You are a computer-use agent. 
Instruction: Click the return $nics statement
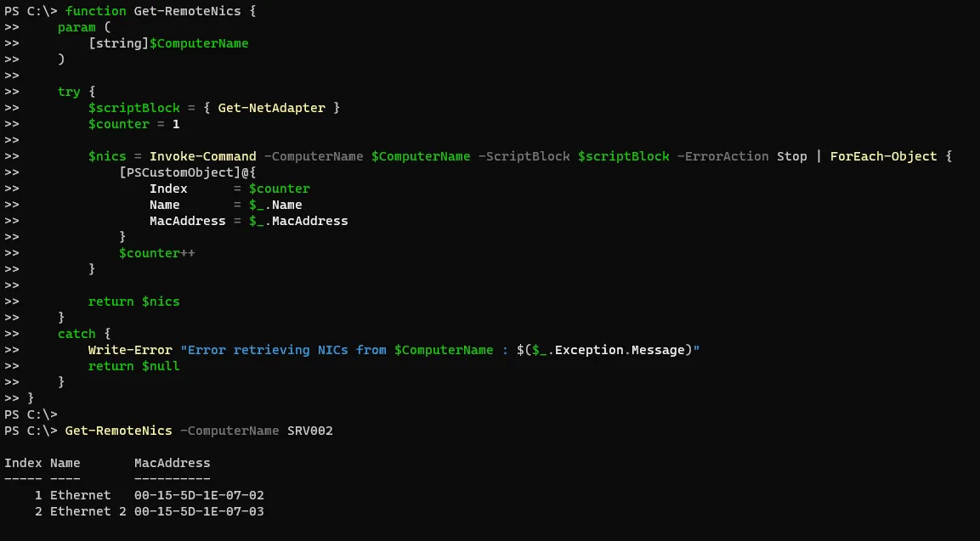[133, 301]
